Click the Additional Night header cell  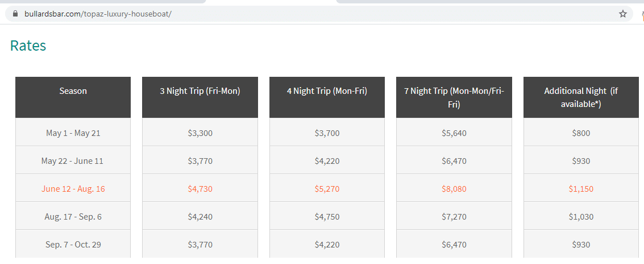click(581, 97)
